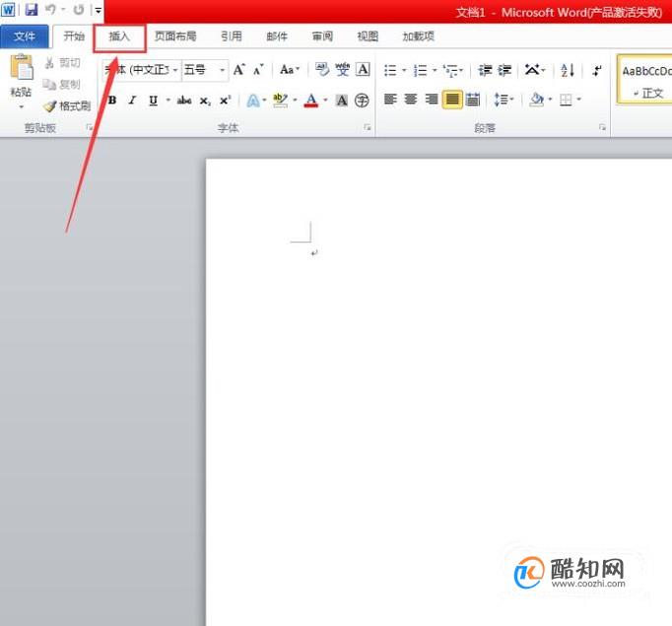Toggle Bold formatting
Viewport: 672px width, 626px height.
pos(112,101)
